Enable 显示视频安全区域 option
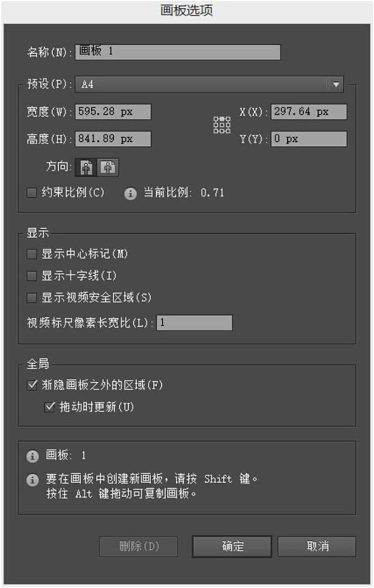The image size is (374, 588). [31, 298]
